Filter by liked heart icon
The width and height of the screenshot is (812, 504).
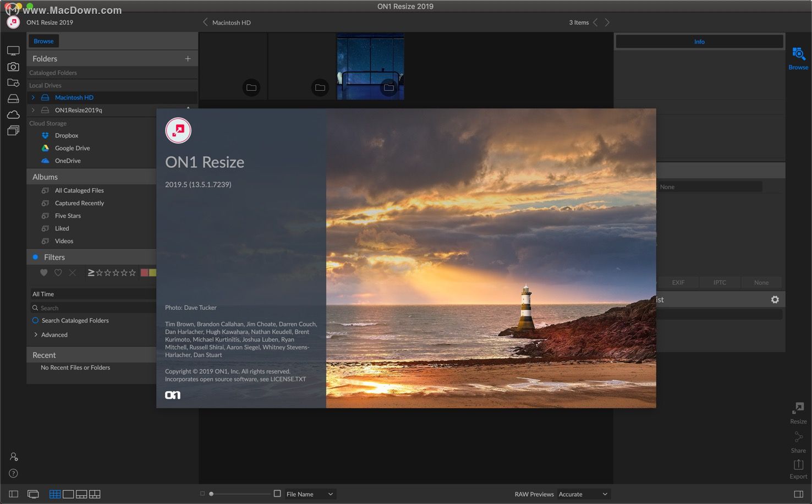44,272
